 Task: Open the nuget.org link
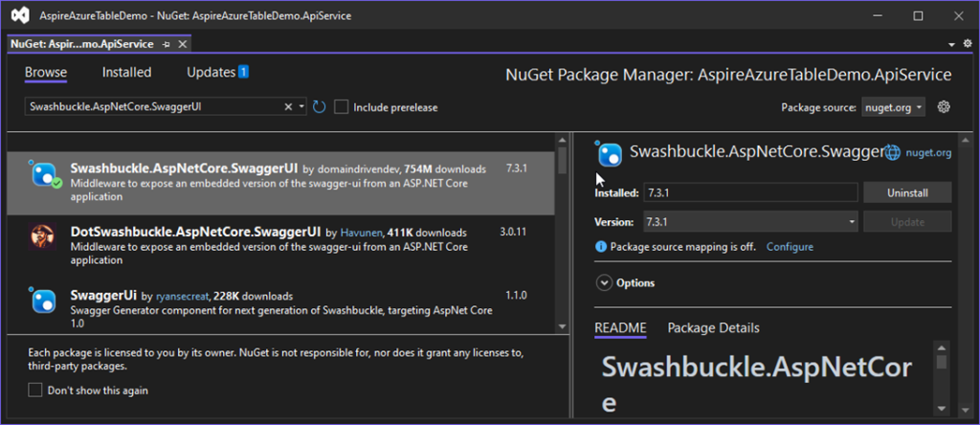point(928,152)
